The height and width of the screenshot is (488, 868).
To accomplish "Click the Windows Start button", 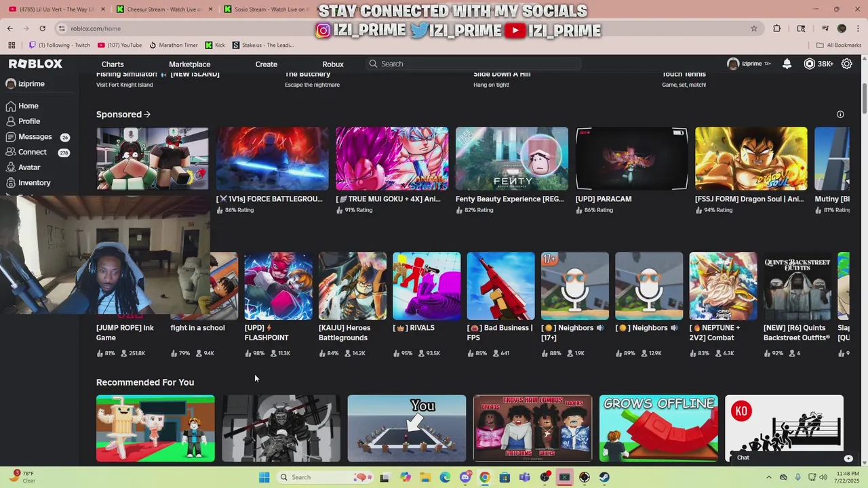I will coord(264,477).
